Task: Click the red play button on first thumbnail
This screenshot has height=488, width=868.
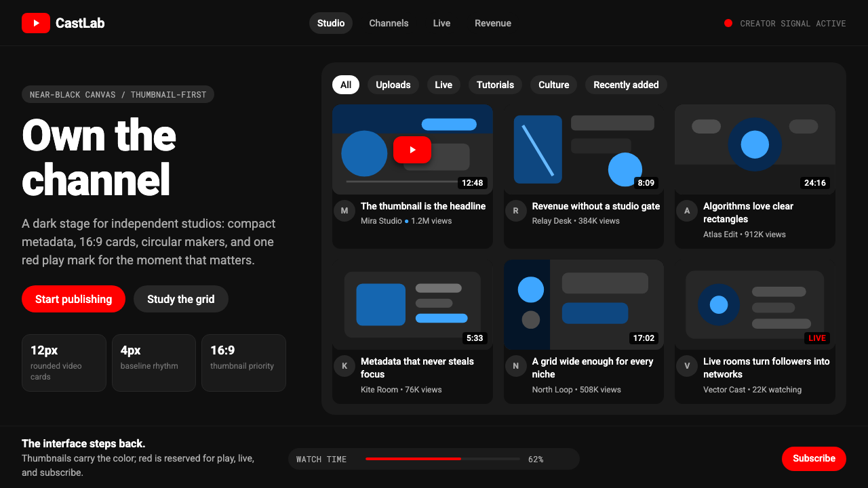Action: (x=412, y=150)
